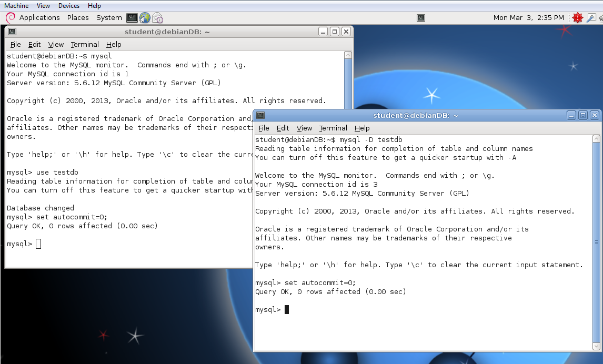Click 'set autocommit=0;' line in back terminal
This screenshot has width=603, height=364.
click(57, 217)
